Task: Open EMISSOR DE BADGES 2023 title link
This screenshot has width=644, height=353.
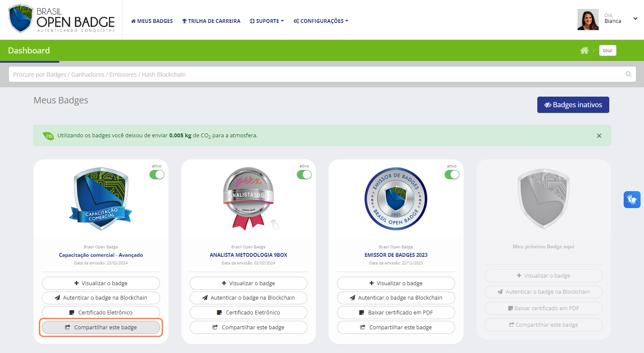Action: click(396, 255)
